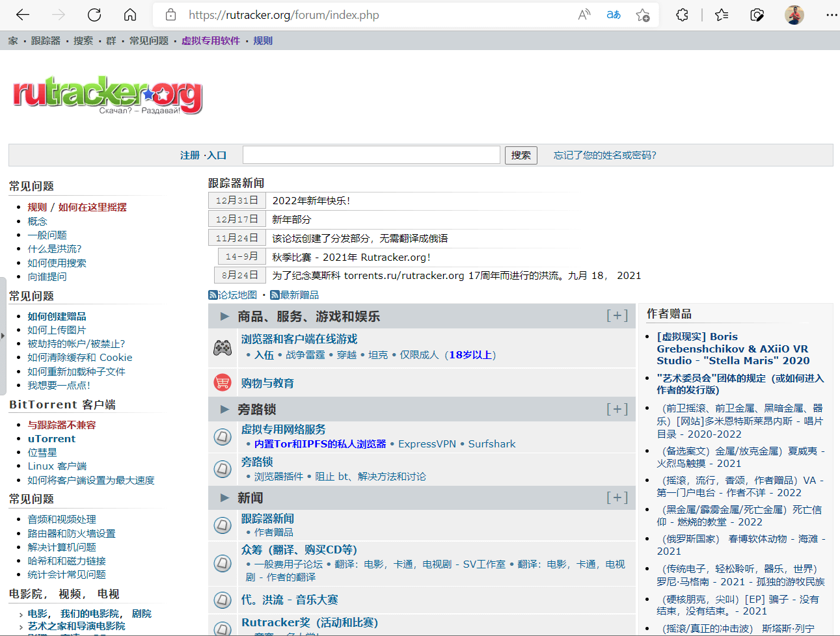This screenshot has width=840, height=636.
Task: Open the browser extensions puzzle icon
Action: [x=682, y=14]
